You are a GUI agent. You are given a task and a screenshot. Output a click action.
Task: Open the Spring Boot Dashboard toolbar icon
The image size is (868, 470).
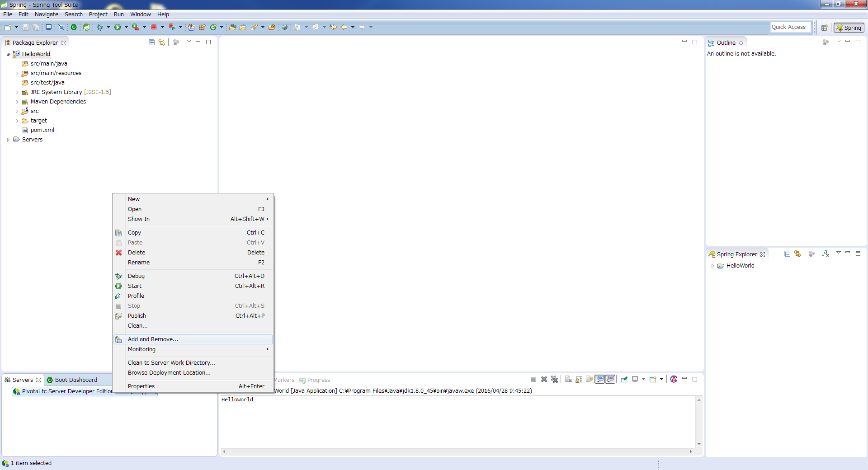(74, 27)
